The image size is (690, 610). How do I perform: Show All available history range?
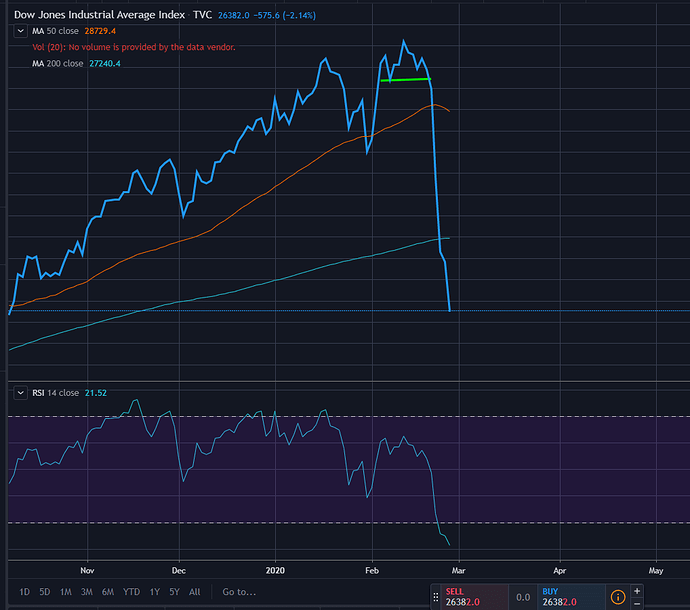(195, 592)
